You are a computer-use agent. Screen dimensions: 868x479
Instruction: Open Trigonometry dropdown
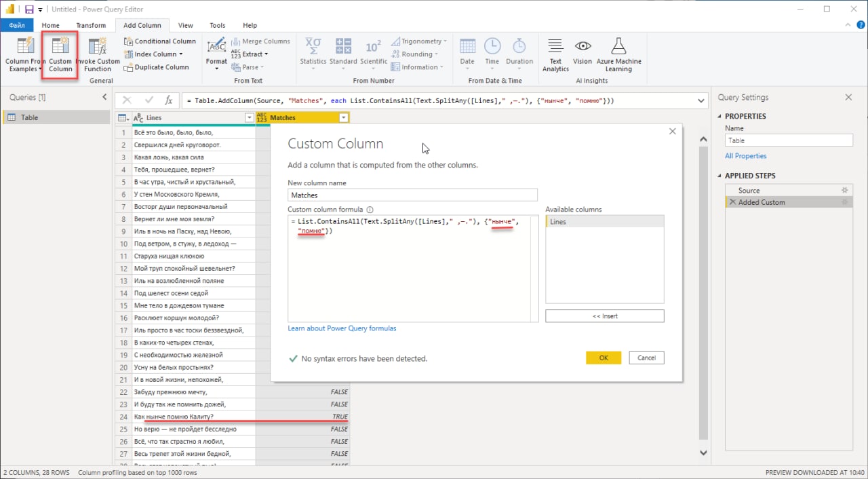pyautogui.click(x=446, y=41)
